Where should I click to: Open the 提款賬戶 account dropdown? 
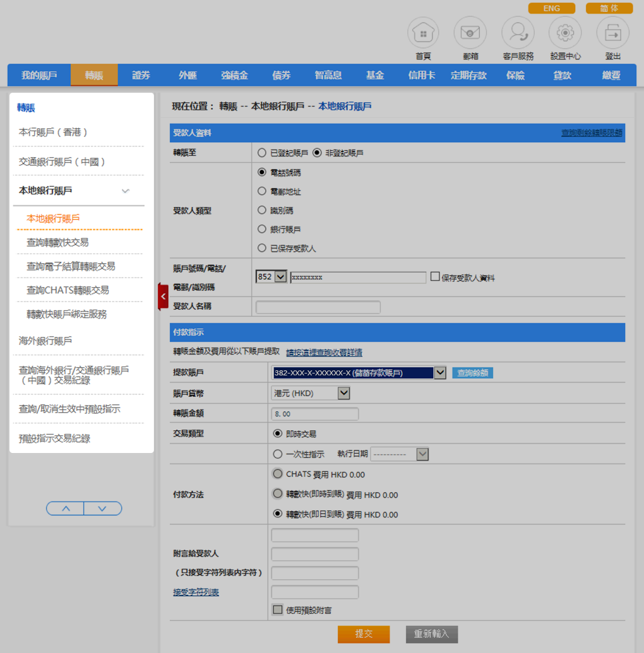coord(440,373)
